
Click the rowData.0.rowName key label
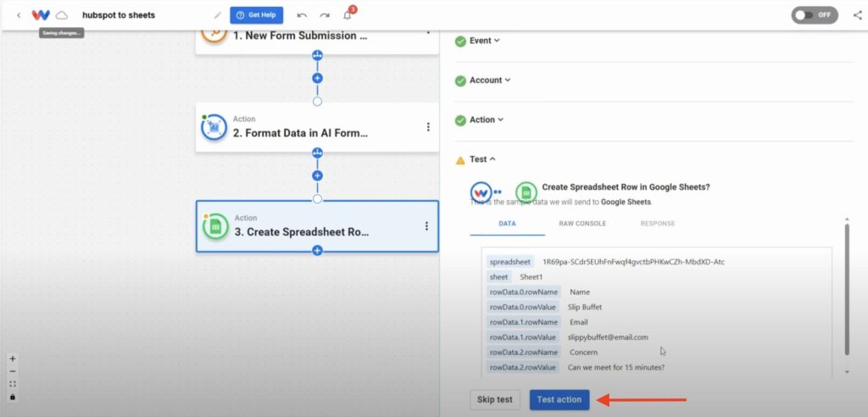(524, 292)
